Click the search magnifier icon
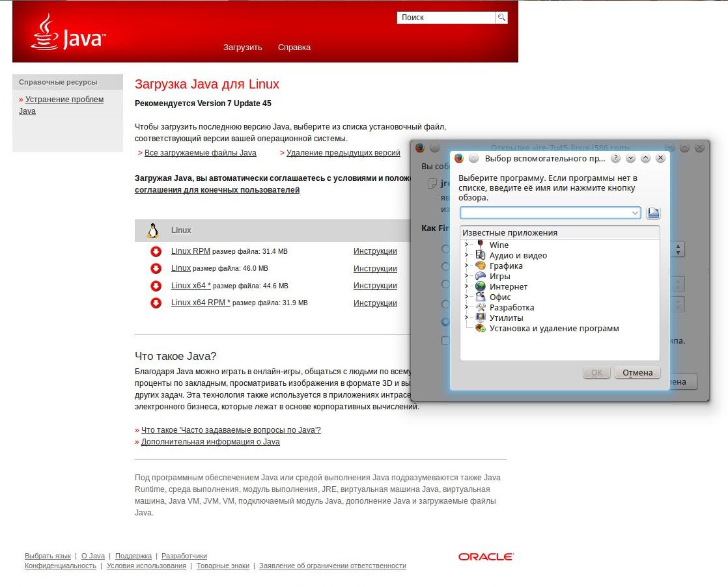Viewport: 728px width, 587px height. 501,18
